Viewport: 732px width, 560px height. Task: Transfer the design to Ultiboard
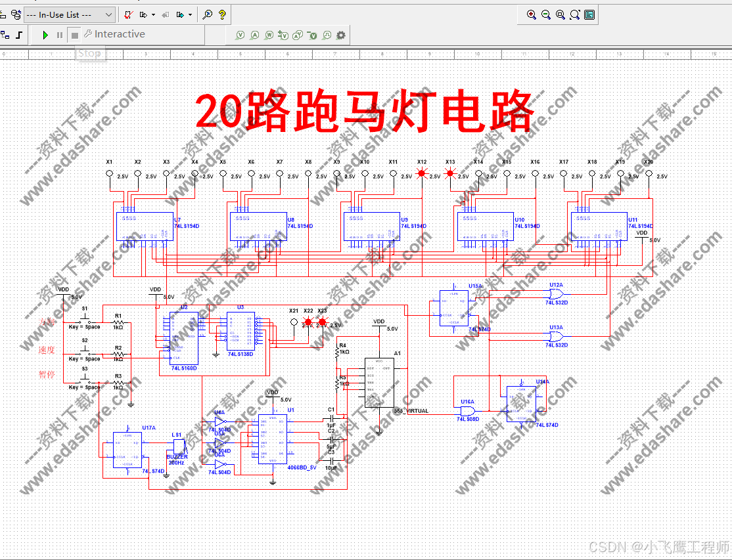(143, 15)
